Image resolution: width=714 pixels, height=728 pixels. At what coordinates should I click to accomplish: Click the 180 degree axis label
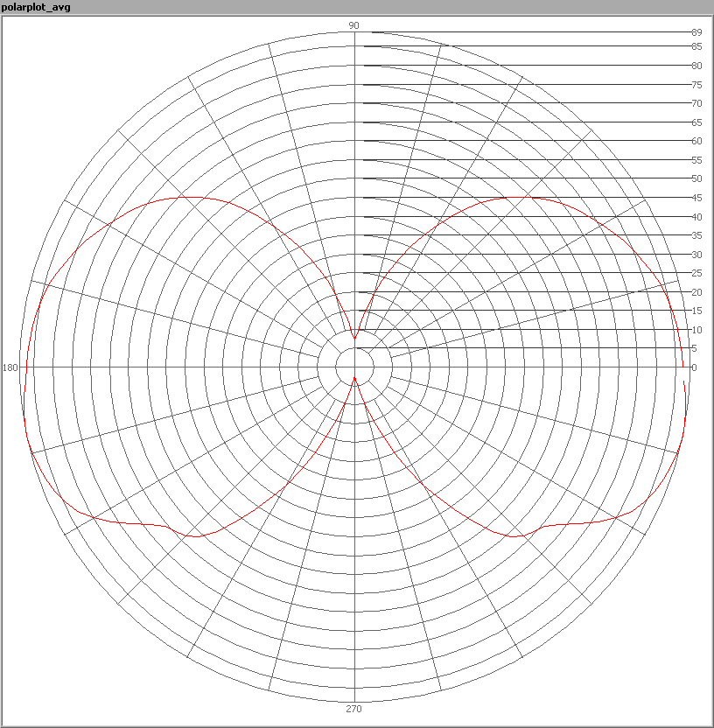[x=10, y=367]
